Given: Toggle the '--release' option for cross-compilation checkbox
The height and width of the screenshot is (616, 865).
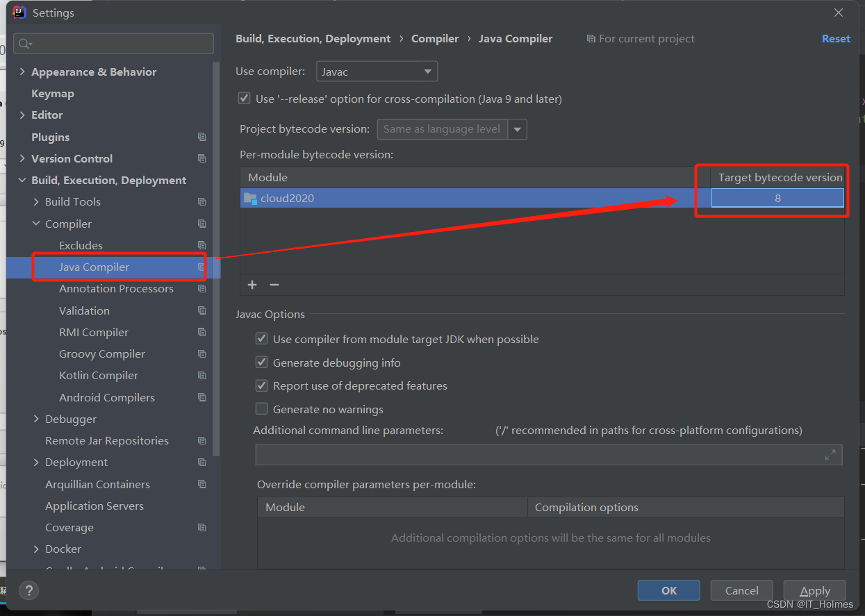Looking at the screenshot, I should click(x=244, y=99).
